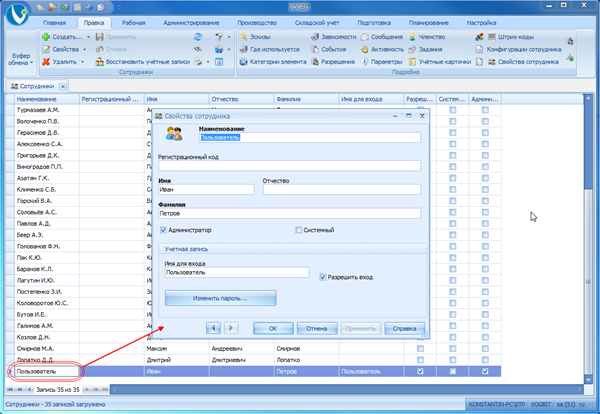Click the Эскизы ribbon icon
The image size is (600, 414).
263,36
